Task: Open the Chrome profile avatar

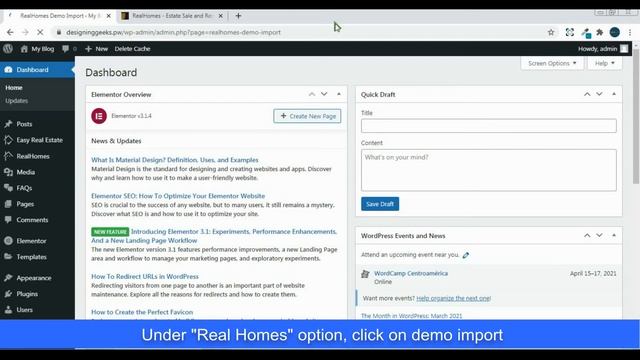Action: point(615,32)
